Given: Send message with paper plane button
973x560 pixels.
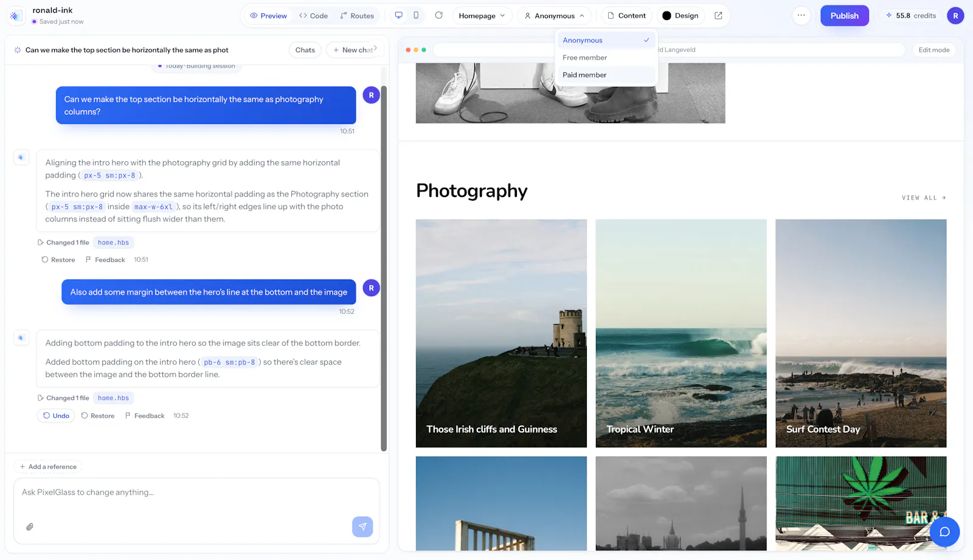Looking at the screenshot, I should pyautogui.click(x=362, y=527).
